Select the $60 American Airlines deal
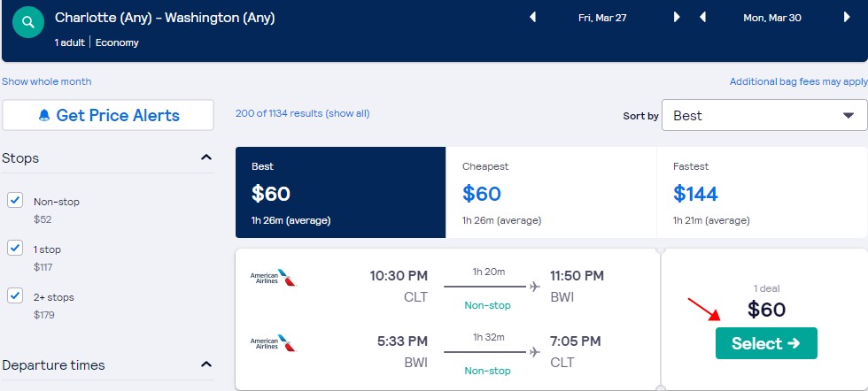868x391 pixels. (x=766, y=343)
